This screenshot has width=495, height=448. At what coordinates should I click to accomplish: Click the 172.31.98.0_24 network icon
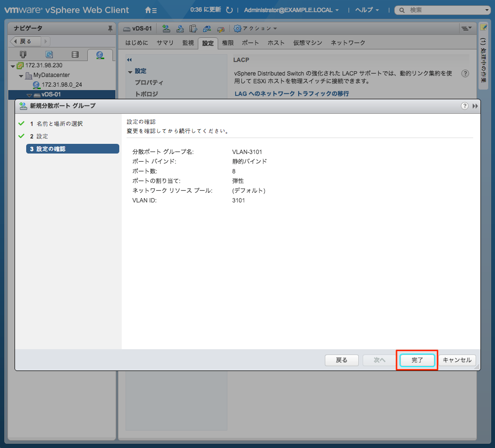36,85
